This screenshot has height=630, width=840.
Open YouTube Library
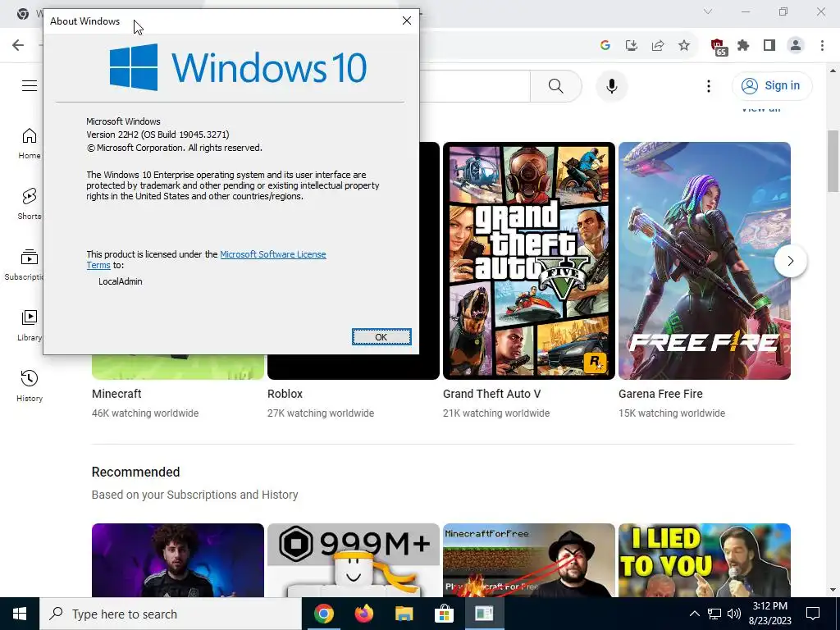tap(30, 325)
